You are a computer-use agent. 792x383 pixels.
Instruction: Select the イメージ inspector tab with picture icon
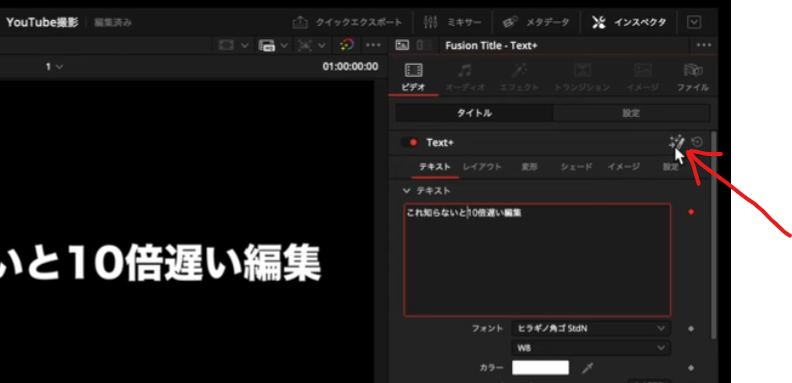tap(642, 77)
